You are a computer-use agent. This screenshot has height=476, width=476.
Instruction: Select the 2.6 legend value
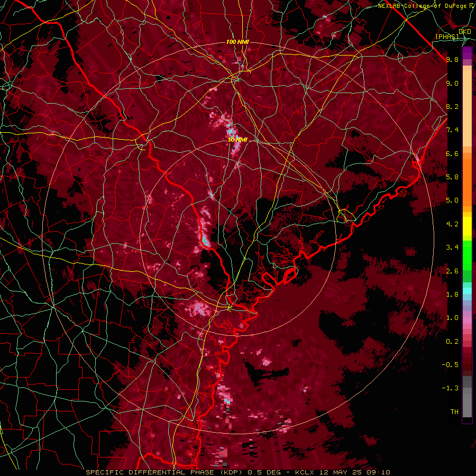pyautogui.click(x=452, y=271)
